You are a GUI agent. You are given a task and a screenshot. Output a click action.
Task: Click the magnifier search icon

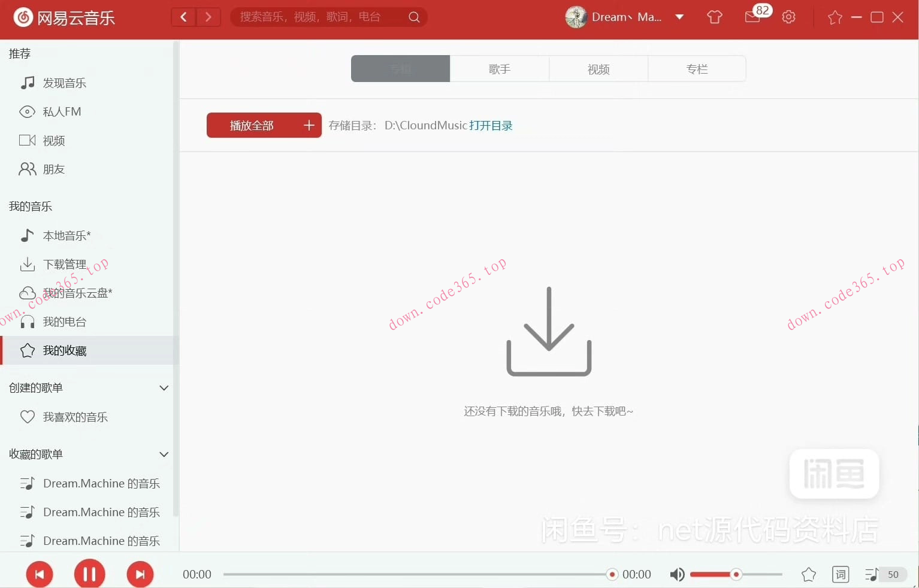pyautogui.click(x=414, y=17)
